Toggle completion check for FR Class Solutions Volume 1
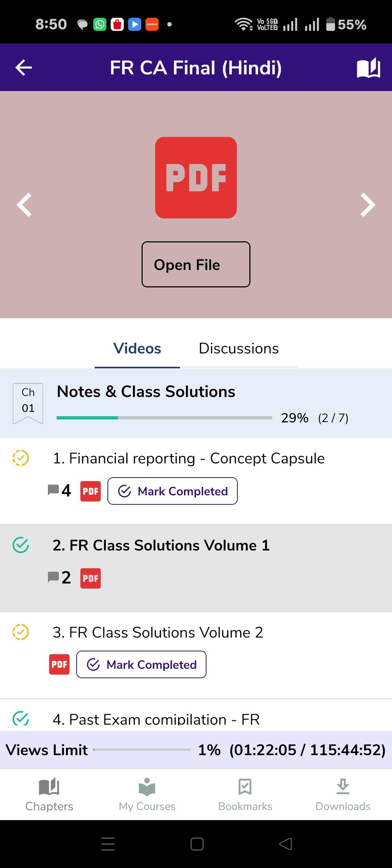Viewport: 392px width, 868px height. pos(21,545)
